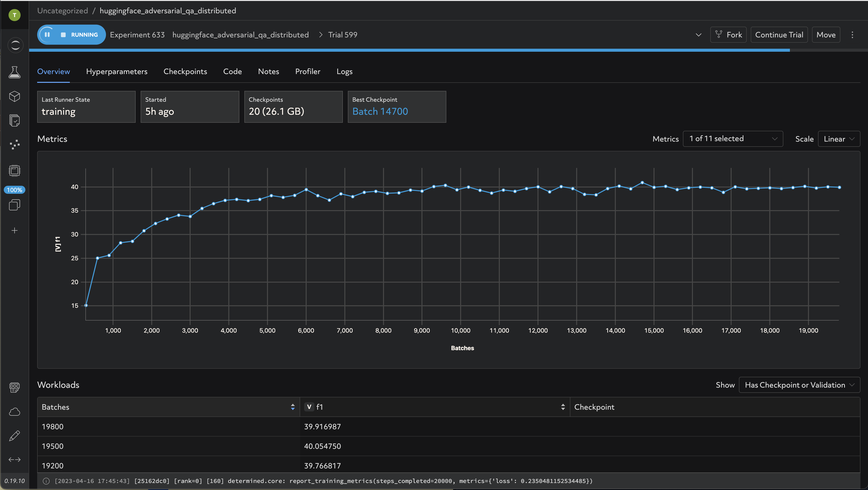Open the Cluster chip icon in sidebar

pos(15,170)
